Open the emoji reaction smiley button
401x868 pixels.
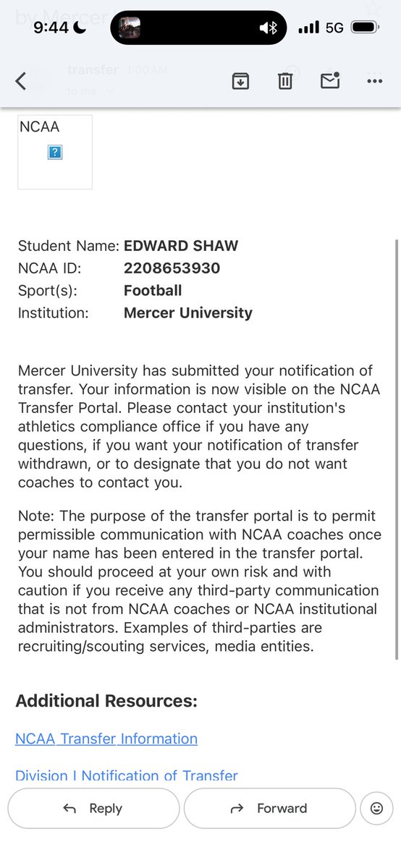click(376, 809)
